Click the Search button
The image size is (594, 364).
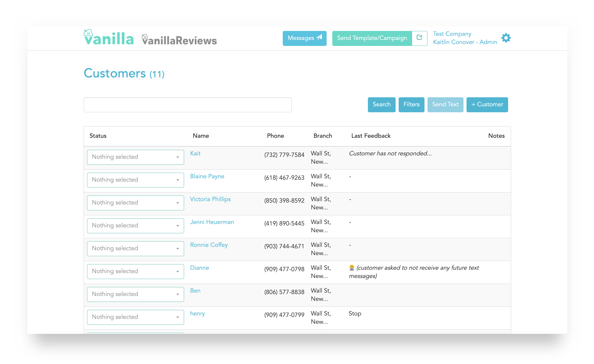point(381,105)
